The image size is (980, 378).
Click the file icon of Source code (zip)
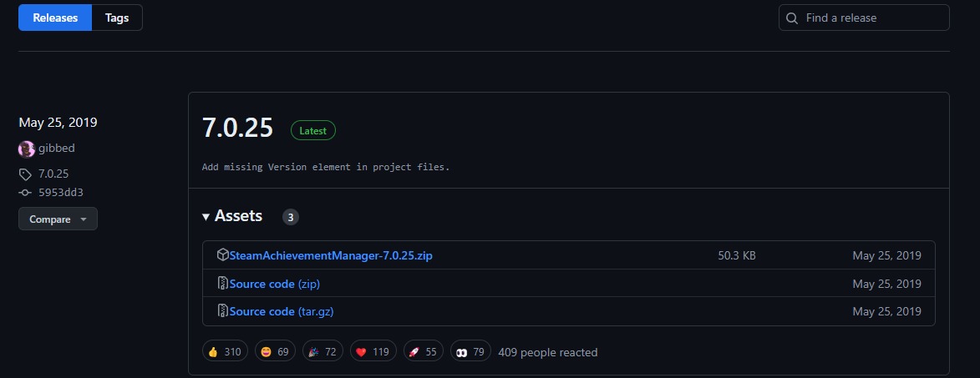point(222,283)
